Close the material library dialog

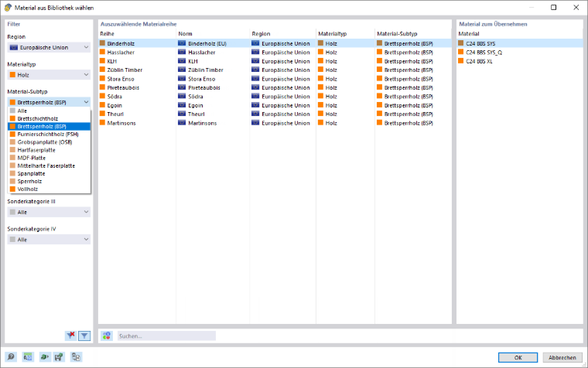pyautogui.click(x=576, y=8)
